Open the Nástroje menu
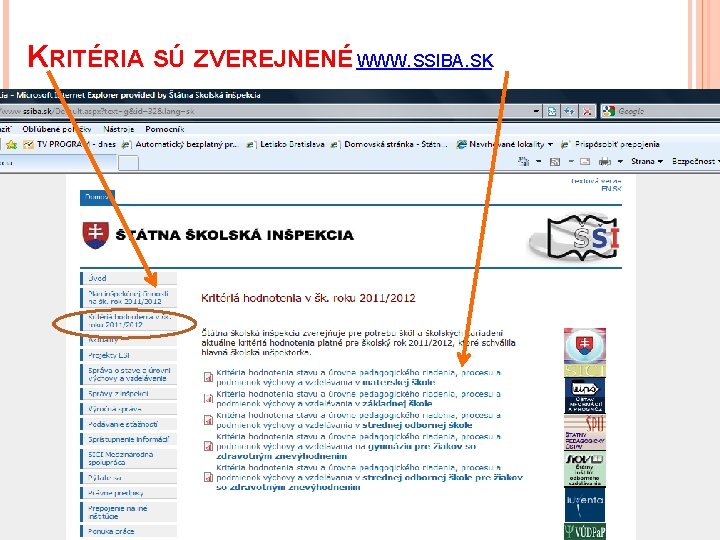 118,129
